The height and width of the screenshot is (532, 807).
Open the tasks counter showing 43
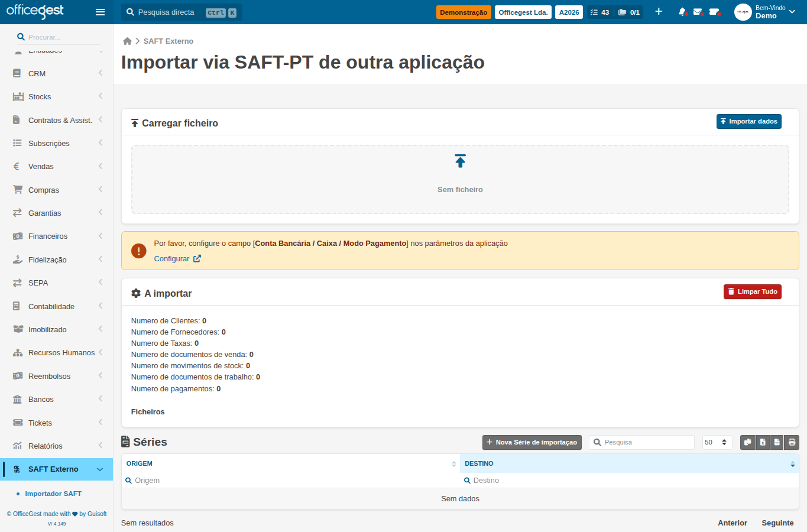point(599,12)
